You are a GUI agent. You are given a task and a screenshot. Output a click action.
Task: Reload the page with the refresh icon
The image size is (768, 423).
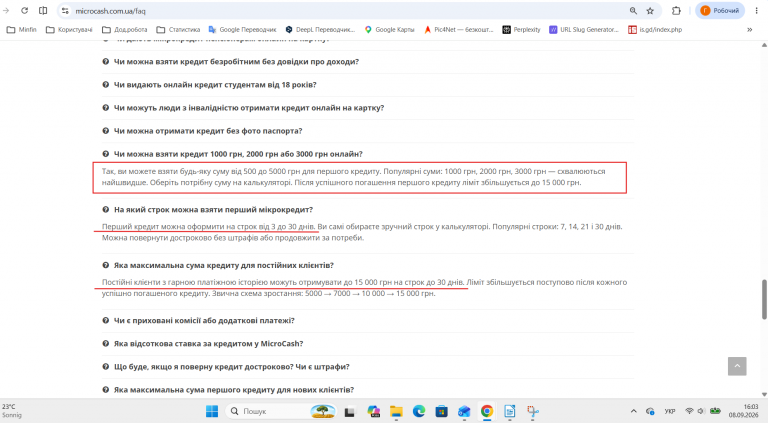pos(24,11)
